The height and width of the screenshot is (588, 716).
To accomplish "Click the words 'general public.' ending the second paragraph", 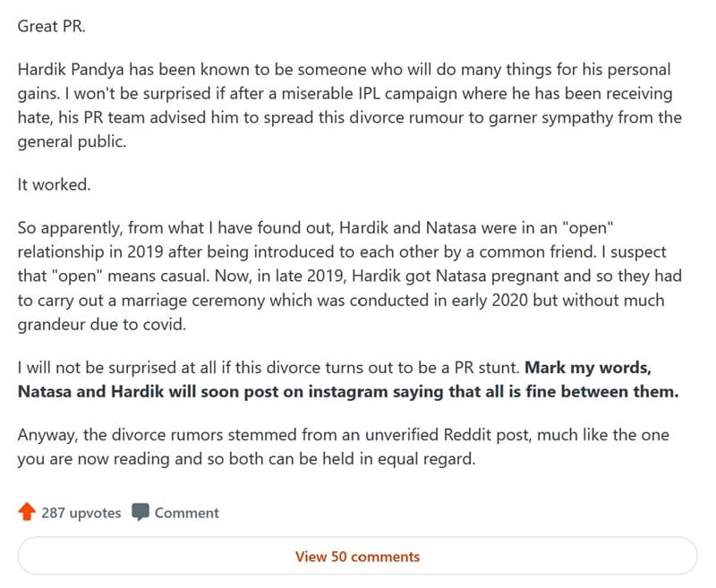I will click(x=72, y=141).
